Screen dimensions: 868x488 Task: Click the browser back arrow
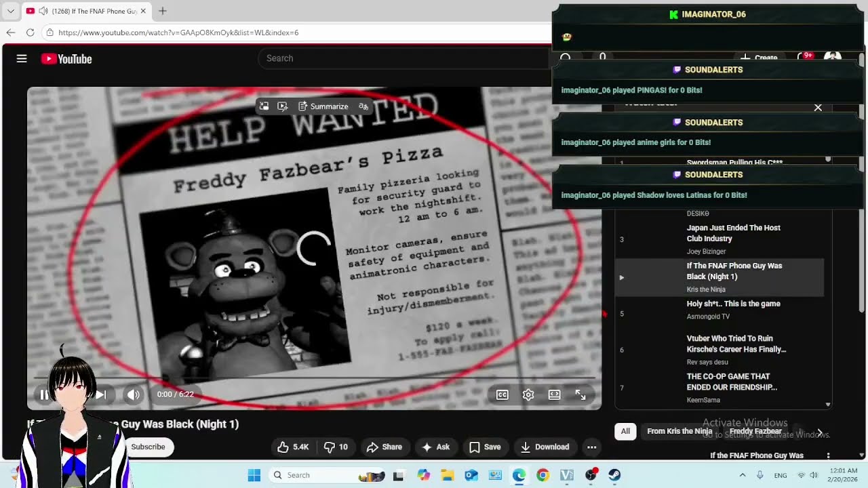point(11,33)
